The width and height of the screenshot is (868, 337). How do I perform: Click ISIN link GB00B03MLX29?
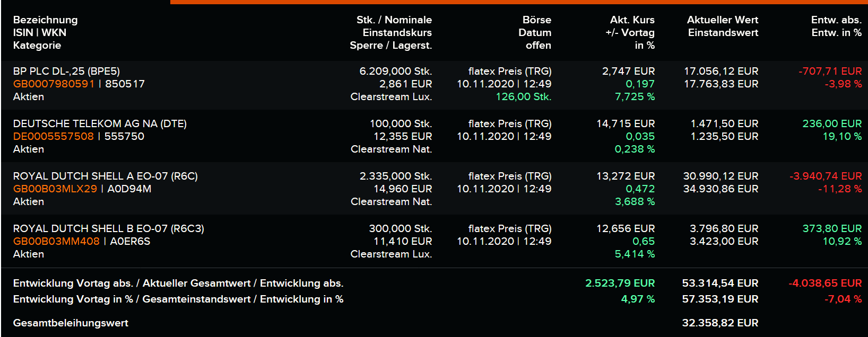[55, 189]
